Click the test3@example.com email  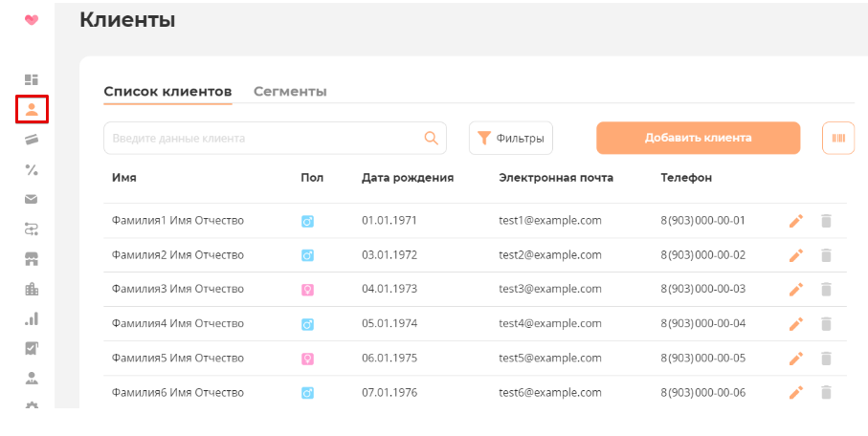(550, 289)
